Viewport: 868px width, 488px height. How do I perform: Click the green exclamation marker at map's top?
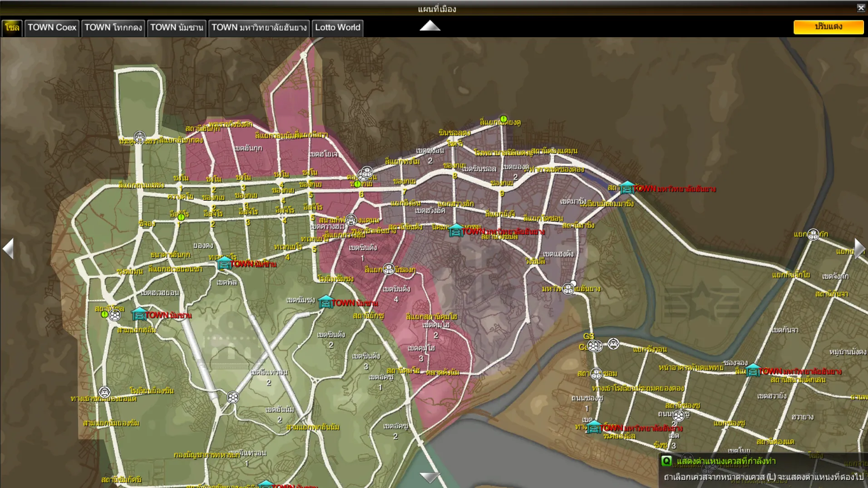click(503, 119)
